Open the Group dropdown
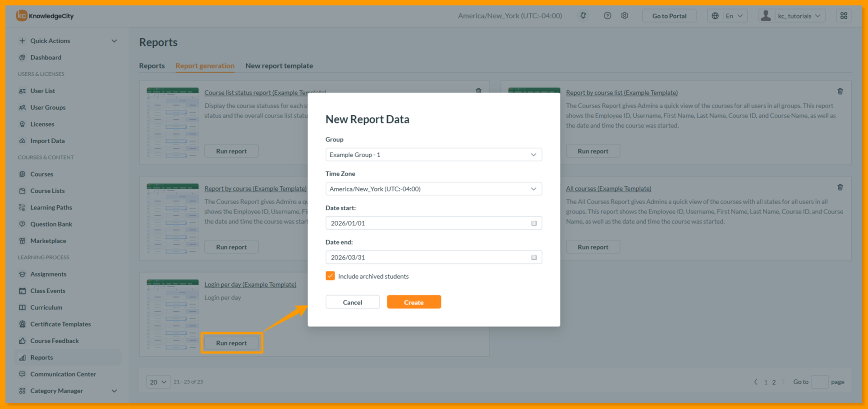The height and width of the screenshot is (409, 868). 434,155
